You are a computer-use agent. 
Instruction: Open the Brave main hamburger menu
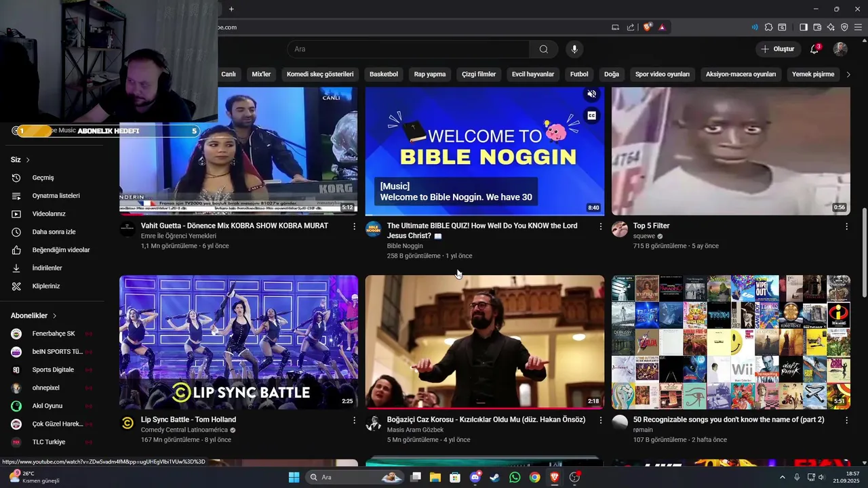point(858,27)
